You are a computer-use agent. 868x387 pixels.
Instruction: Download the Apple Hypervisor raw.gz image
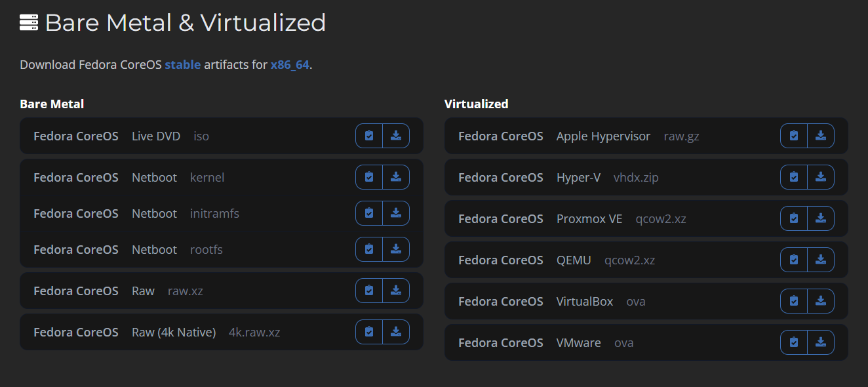[x=821, y=136]
